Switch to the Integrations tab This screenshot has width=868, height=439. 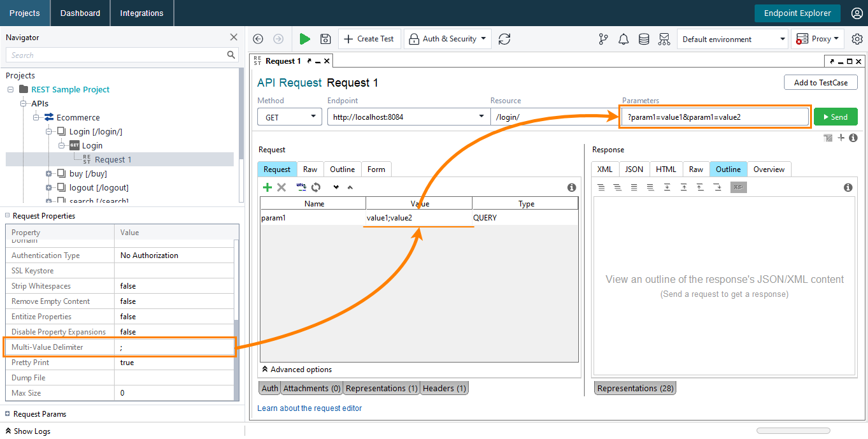(x=141, y=13)
